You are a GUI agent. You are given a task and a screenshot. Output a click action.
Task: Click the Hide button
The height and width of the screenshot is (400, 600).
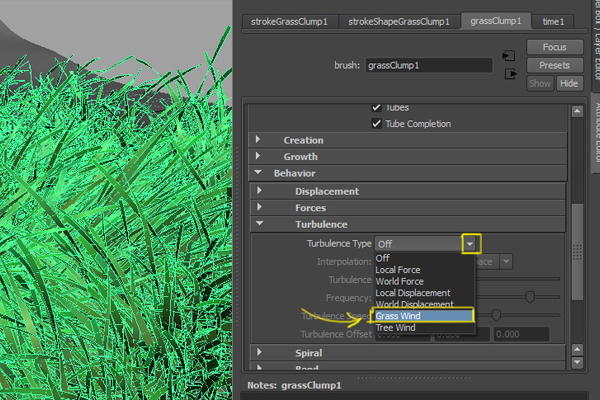[x=569, y=83]
